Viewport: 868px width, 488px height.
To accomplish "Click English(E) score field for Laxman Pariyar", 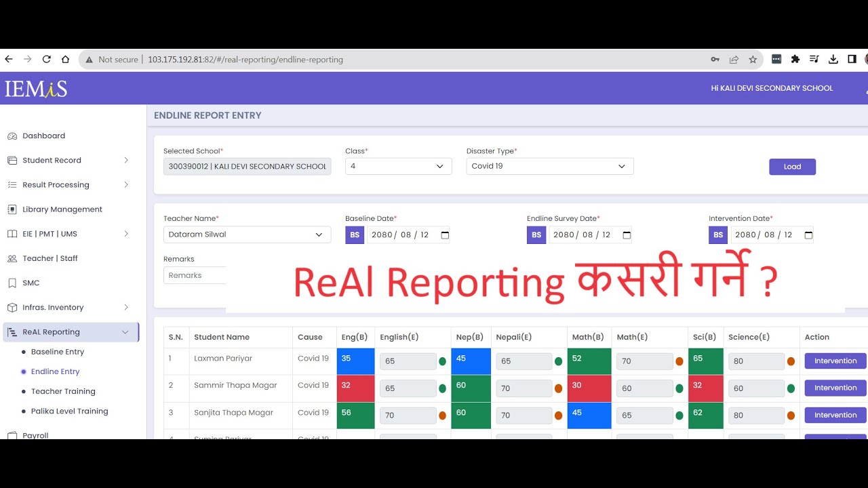I will click(x=408, y=361).
